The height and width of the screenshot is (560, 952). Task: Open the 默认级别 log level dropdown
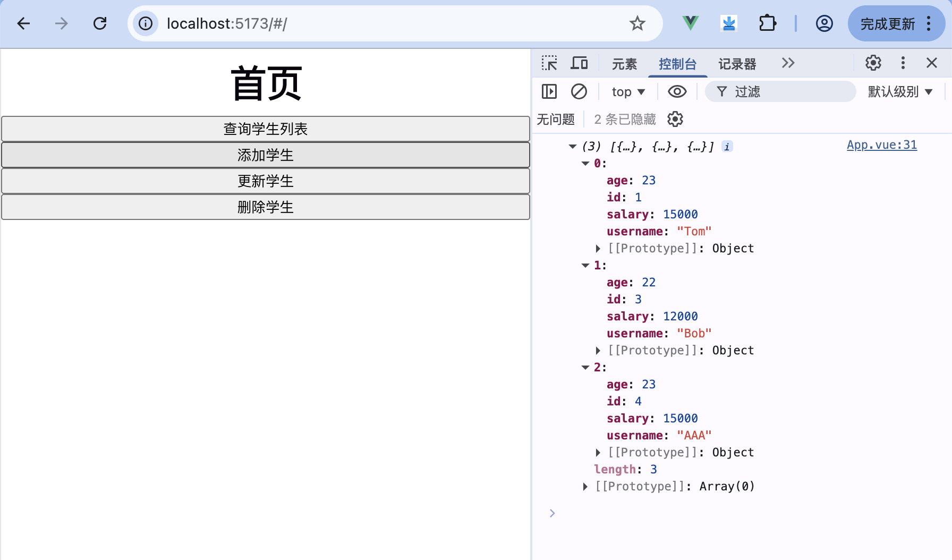tap(900, 91)
